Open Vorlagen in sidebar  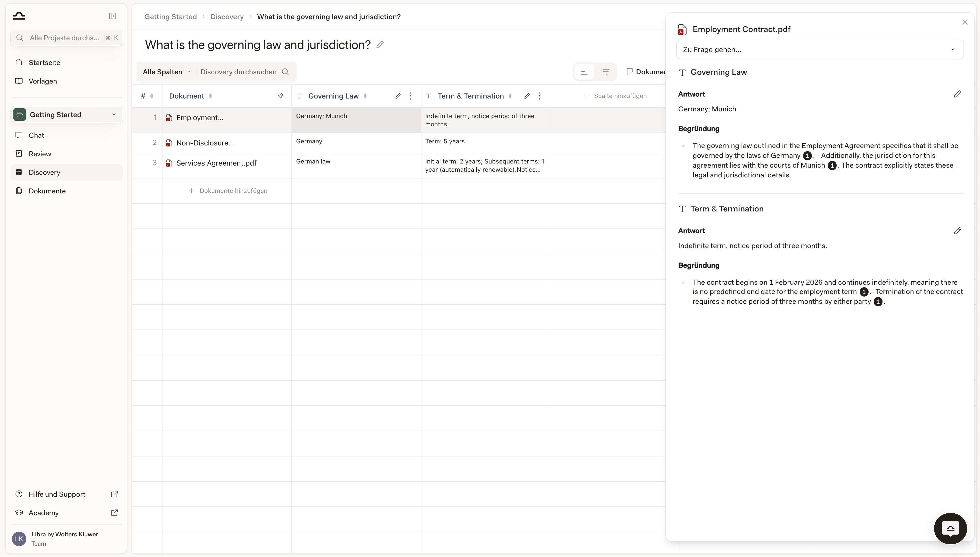point(67,81)
